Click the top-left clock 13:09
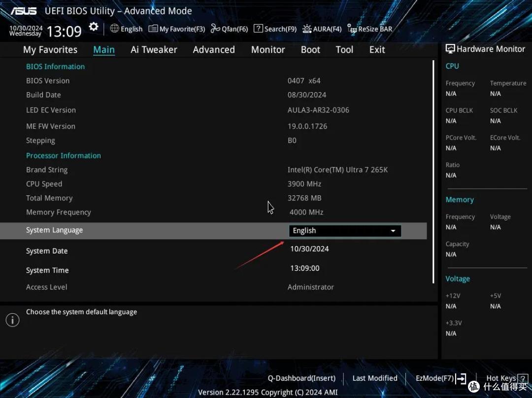 [x=64, y=32]
